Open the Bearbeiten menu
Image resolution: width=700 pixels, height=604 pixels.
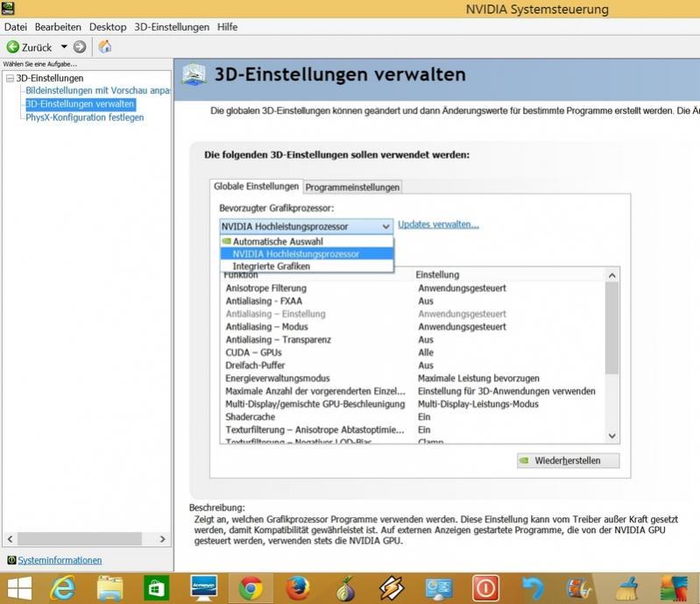(x=58, y=27)
